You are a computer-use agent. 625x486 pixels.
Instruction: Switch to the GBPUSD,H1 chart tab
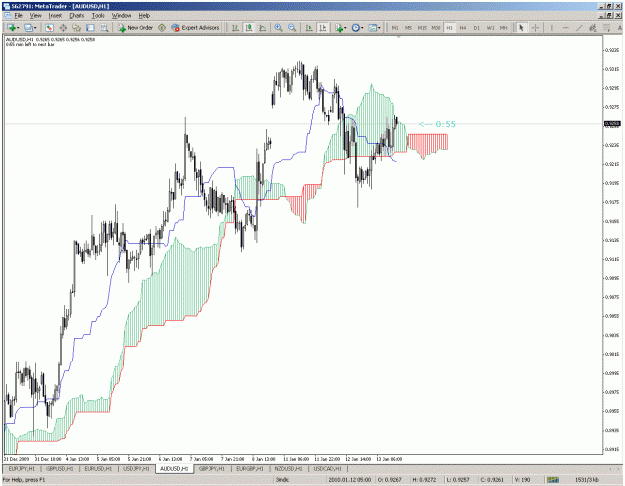59,468
